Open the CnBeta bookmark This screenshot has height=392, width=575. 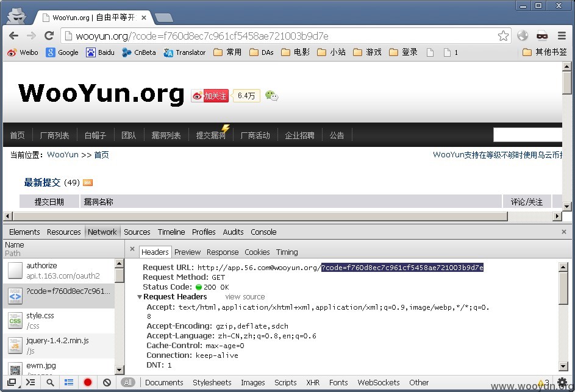pyautogui.click(x=139, y=52)
